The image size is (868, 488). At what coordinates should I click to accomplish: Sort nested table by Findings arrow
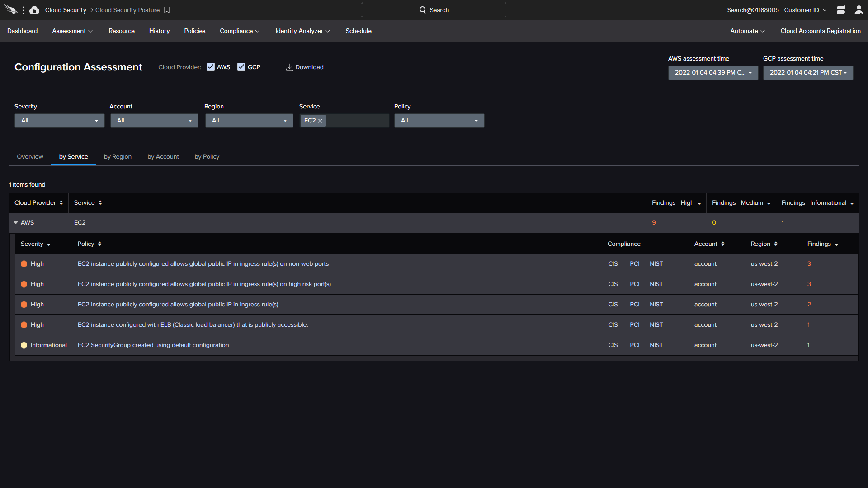pos(836,244)
